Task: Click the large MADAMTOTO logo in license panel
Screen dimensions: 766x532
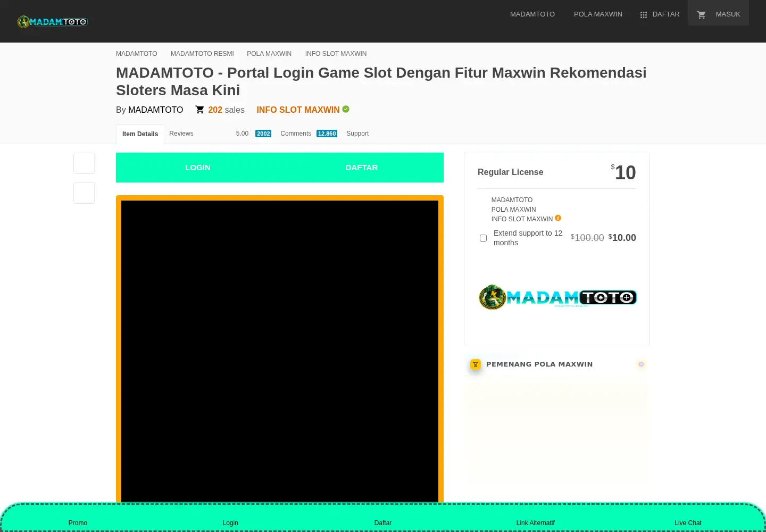Action: point(557,297)
